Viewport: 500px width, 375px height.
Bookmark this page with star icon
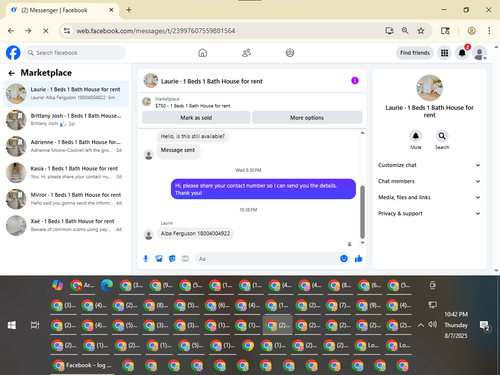pos(421,31)
